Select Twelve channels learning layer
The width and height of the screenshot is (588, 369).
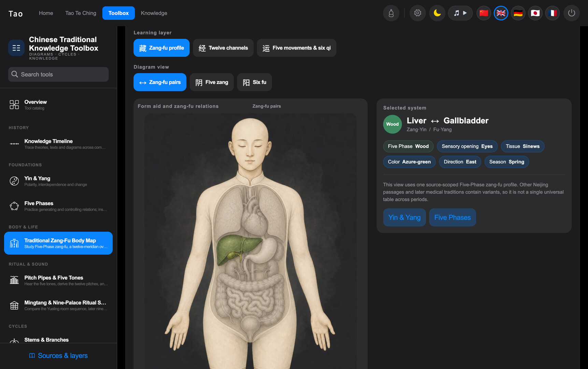pos(223,48)
